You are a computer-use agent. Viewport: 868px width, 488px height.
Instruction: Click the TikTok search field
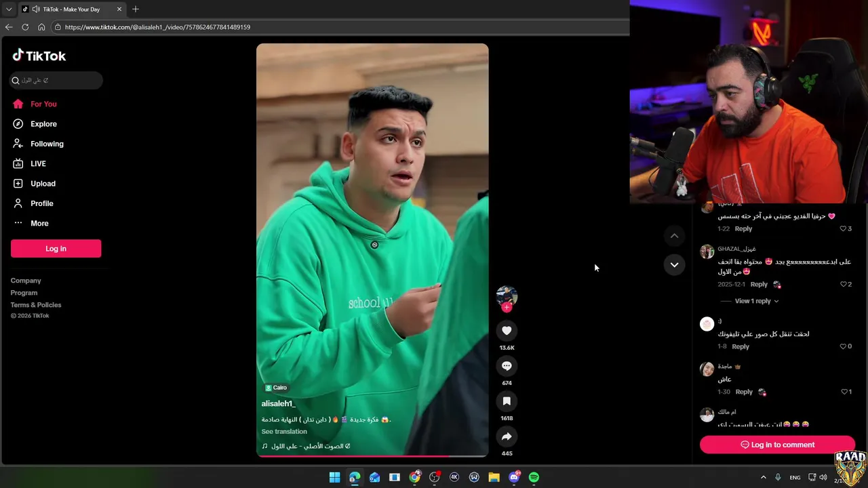coord(56,80)
